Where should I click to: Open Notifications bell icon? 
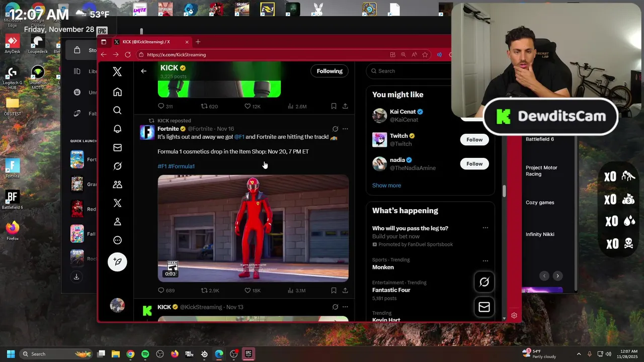click(117, 129)
